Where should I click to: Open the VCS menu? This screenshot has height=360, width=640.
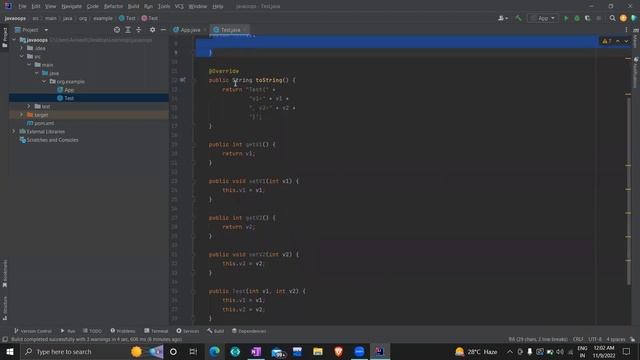(179, 6)
